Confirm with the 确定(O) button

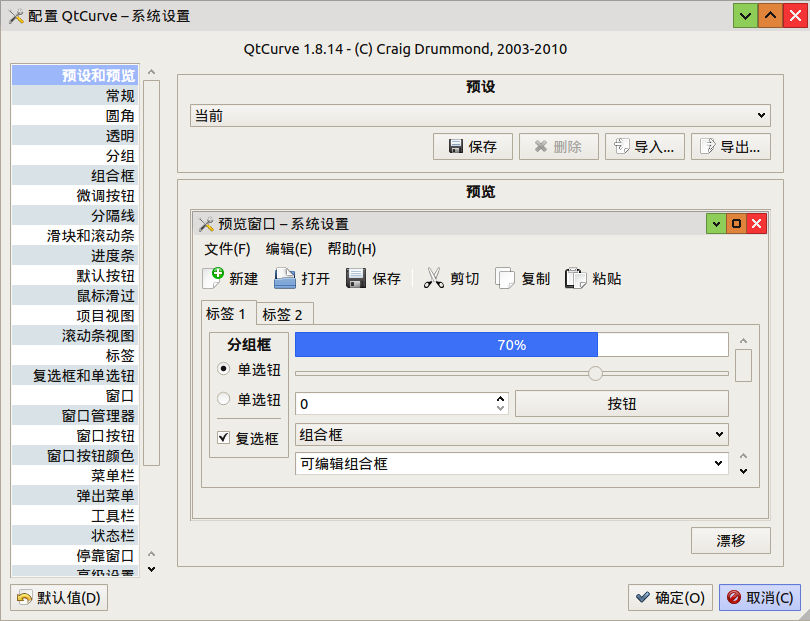coord(671,598)
